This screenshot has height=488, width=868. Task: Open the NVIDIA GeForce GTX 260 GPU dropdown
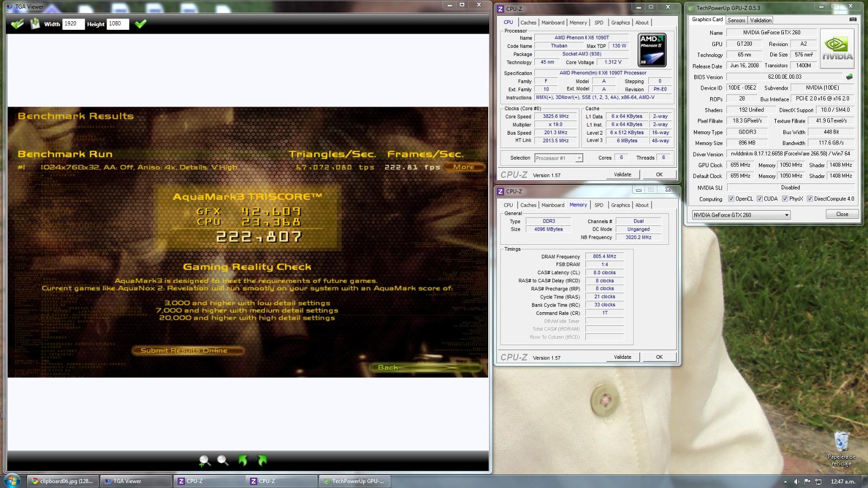coord(741,215)
